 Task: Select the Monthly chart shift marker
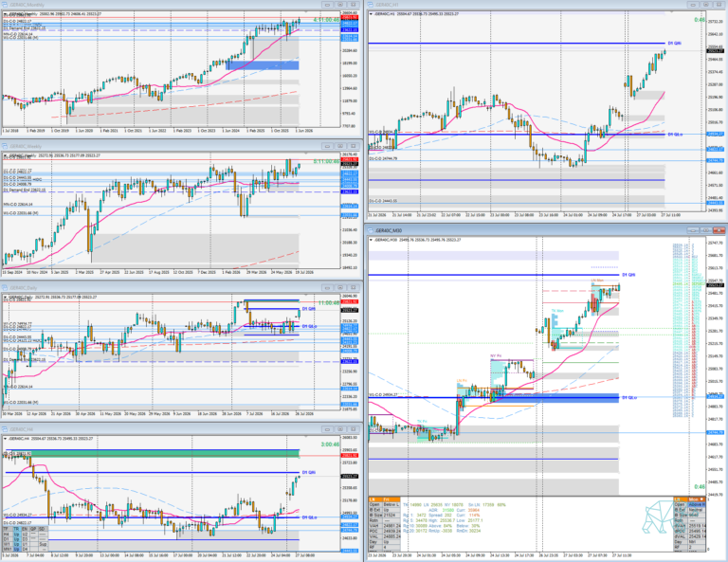(305, 12)
